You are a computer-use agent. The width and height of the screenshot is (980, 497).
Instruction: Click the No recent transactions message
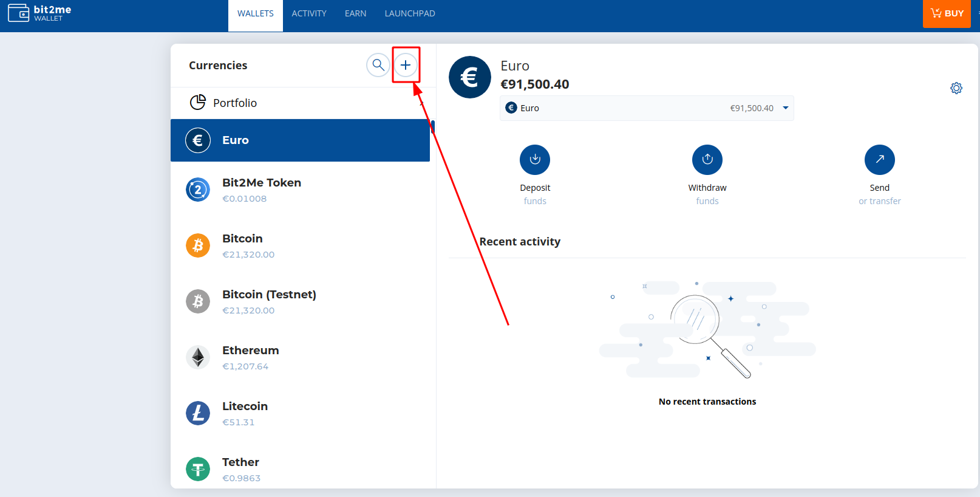[707, 402]
